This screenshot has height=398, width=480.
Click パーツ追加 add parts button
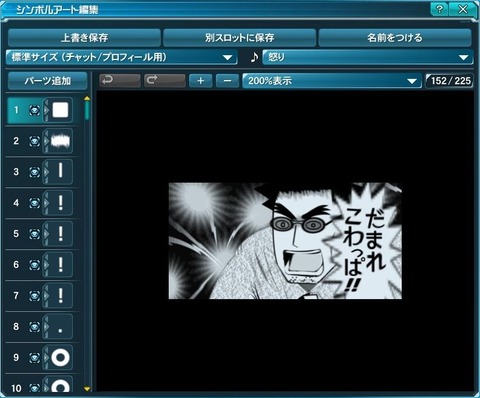[47, 81]
